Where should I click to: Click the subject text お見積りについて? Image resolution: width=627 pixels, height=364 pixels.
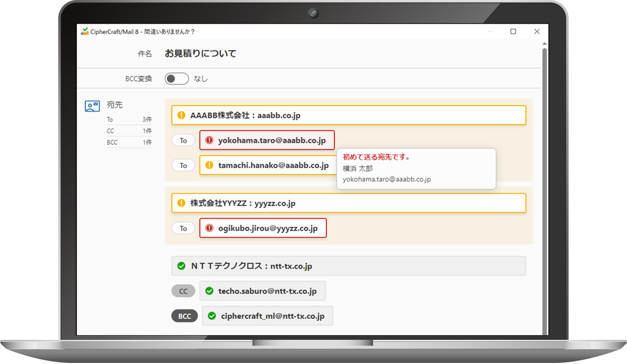tap(200, 54)
